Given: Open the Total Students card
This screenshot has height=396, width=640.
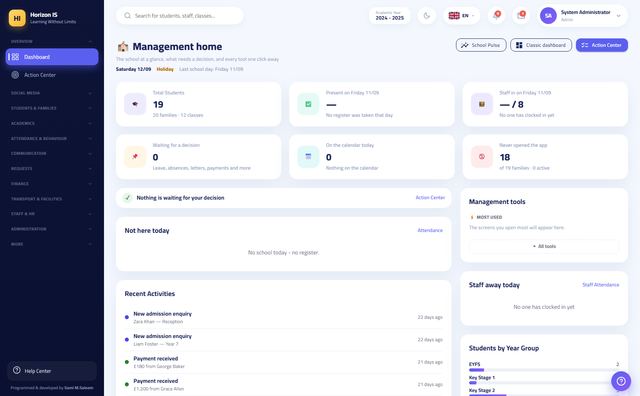Looking at the screenshot, I should [x=198, y=104].
